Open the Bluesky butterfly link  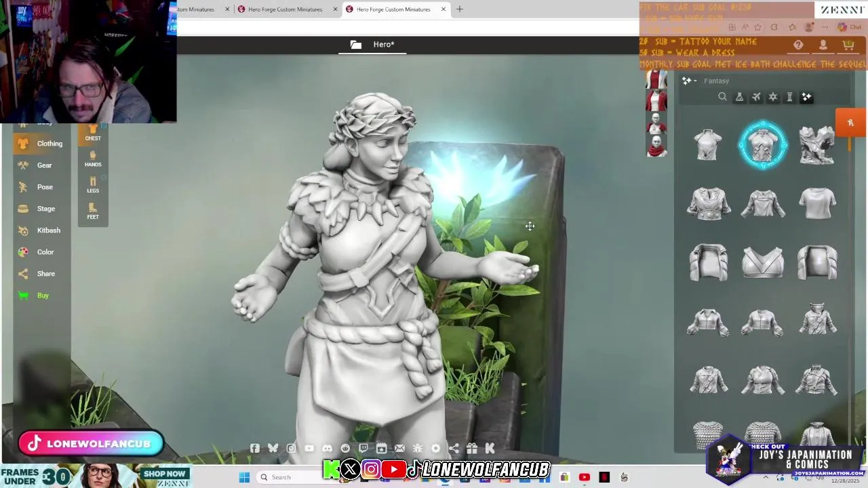point(273,448)
